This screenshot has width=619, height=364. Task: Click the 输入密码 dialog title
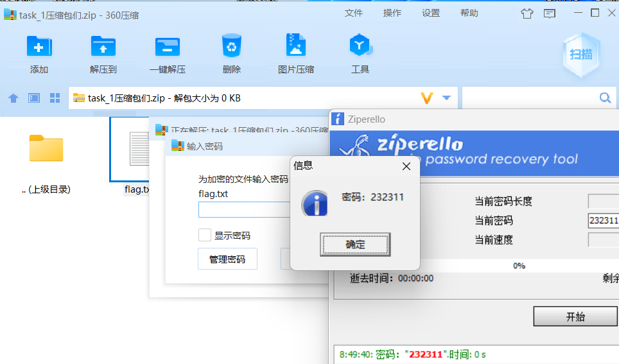coord(204,146)
